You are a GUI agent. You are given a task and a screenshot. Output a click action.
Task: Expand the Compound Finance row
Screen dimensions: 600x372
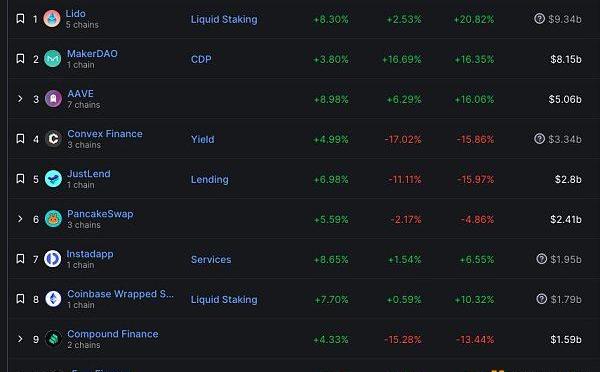click(x=20, y=339)
